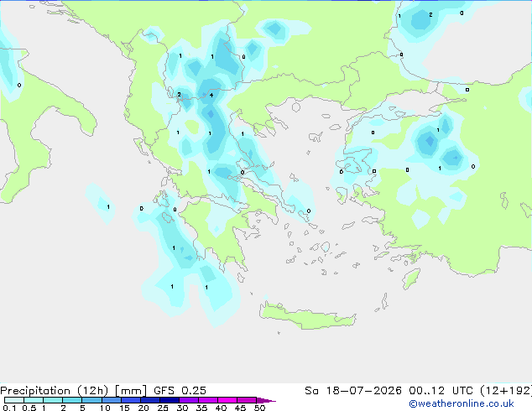Click the legend label '50'
Viewport: 532px width, 411px height.
point(260,408)
